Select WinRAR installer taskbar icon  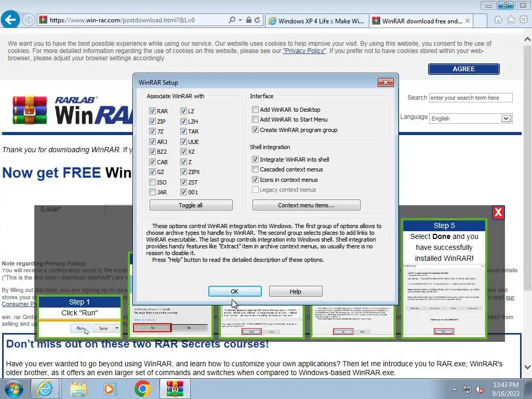175,389
